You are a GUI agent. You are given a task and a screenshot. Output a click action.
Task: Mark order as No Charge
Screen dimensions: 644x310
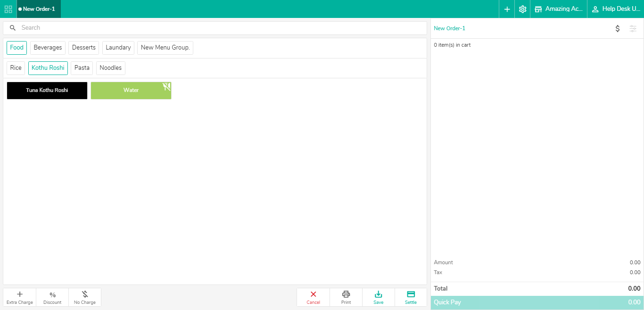coord(85,297)
